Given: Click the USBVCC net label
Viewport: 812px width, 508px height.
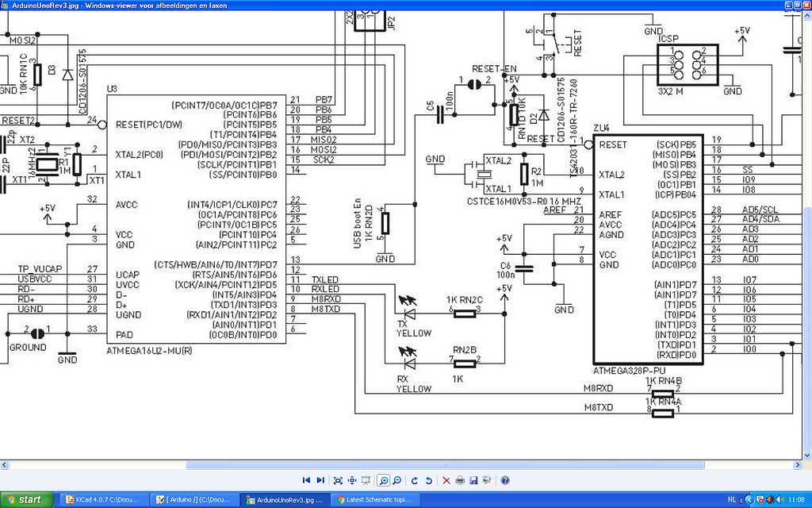Looking at the screenshot, I should (35, 279).
